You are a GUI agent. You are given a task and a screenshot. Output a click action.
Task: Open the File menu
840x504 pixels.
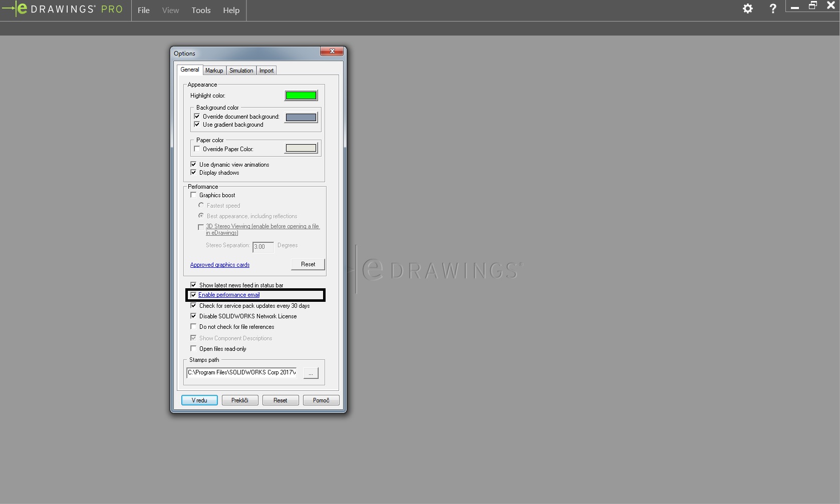point(144,10)
